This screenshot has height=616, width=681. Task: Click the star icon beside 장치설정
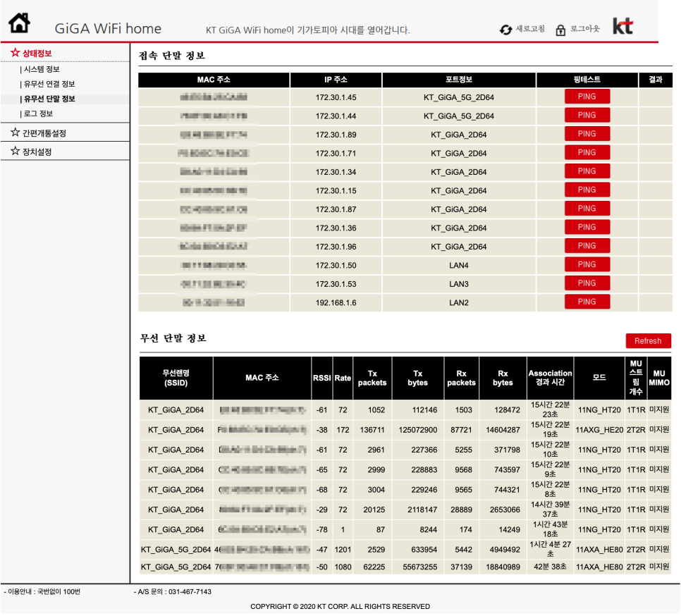pyautogui.click(x=16, y=151)
